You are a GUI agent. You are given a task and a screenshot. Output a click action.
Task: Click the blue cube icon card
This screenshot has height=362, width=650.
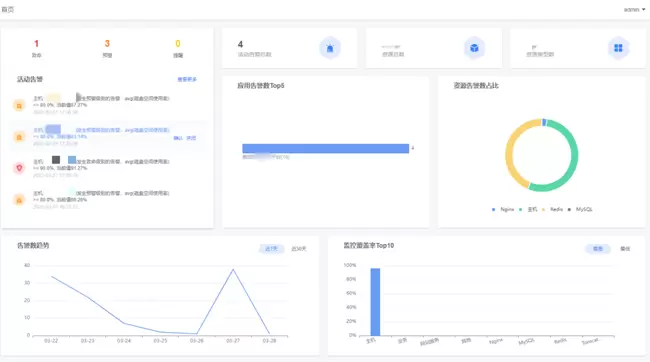474,48
